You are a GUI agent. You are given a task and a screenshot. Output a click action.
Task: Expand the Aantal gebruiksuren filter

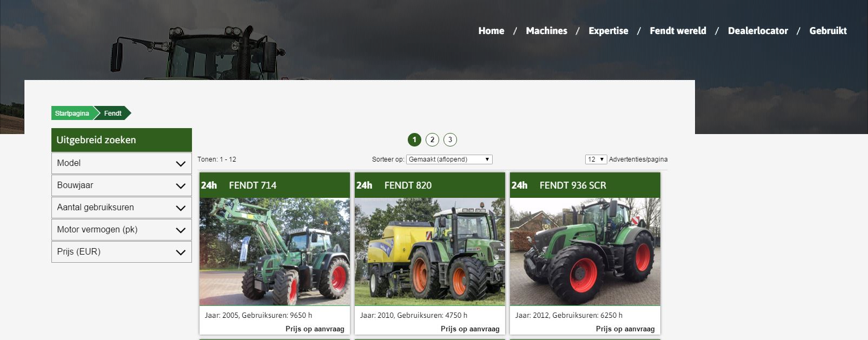pos(122,208)
